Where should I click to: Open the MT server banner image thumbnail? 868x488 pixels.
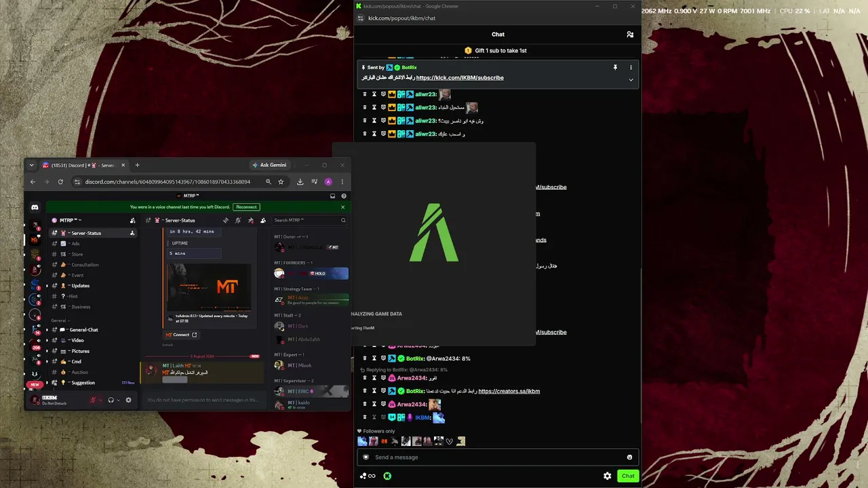209,287
